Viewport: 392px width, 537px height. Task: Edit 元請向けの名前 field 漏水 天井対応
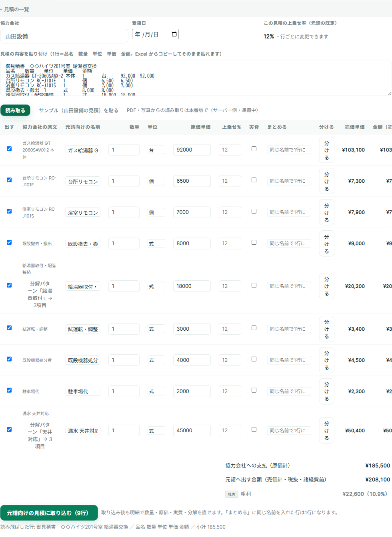coord(83,431)
